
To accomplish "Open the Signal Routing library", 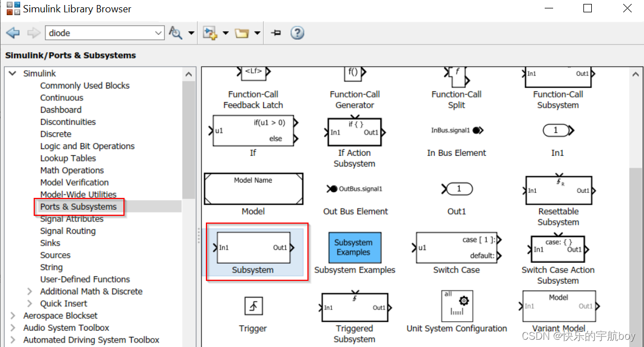I will [x=68, y=231].
